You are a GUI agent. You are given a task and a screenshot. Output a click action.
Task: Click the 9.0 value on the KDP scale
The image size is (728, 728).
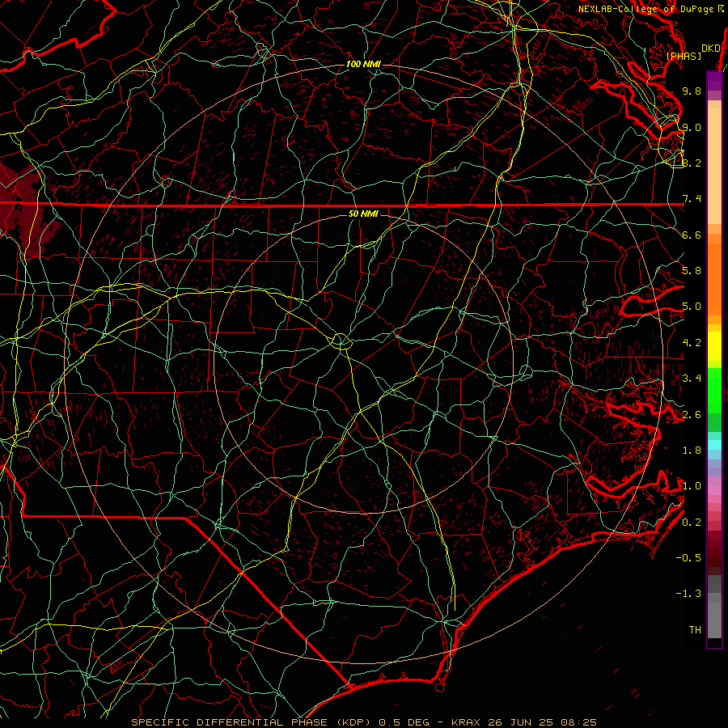click(692, 127)
